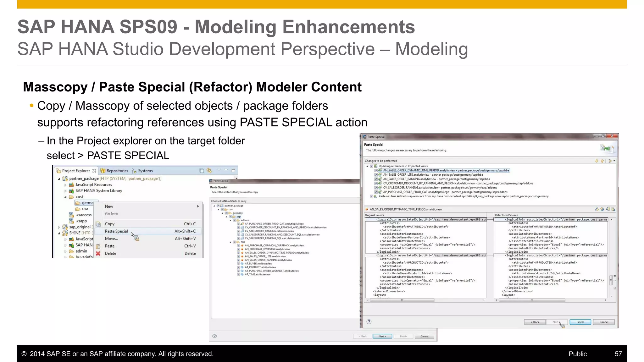Uncheck the hba folder checkbox
Image resolution: width=644 pixels, height=362 pixels.
tap(234, 242)
